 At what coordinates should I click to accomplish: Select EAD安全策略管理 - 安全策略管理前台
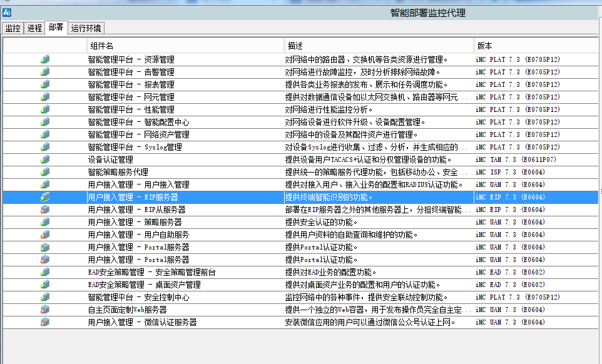point(151,272)
